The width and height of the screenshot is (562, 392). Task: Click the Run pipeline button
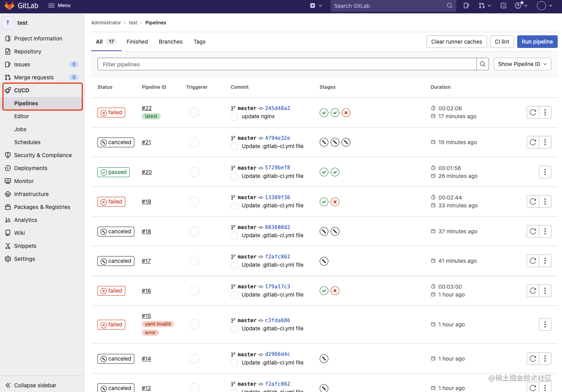[537, 42]
